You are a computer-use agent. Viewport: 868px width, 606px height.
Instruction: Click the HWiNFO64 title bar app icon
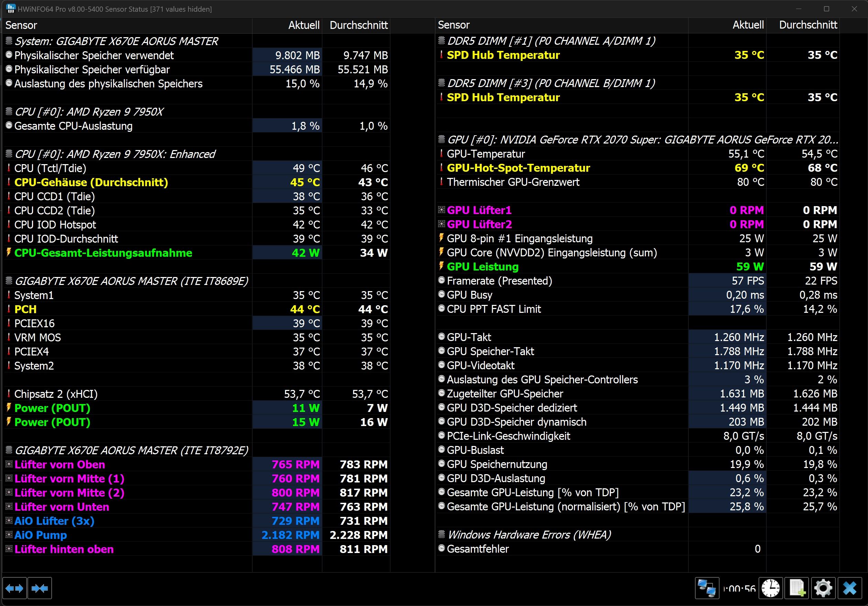pos(11,9)
